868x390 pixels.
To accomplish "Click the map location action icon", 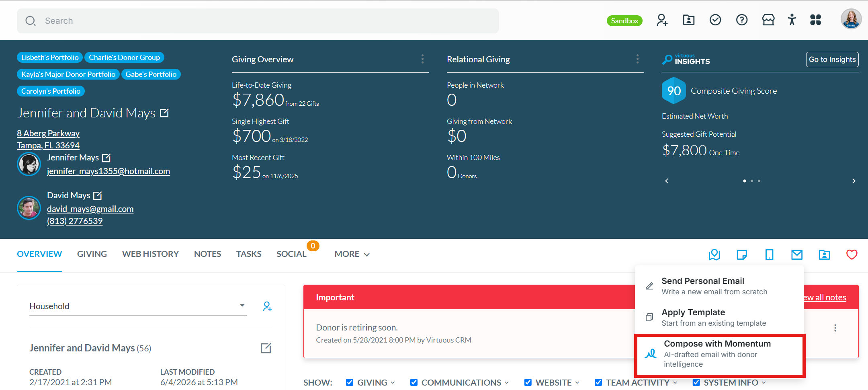I will click(714, 255).
